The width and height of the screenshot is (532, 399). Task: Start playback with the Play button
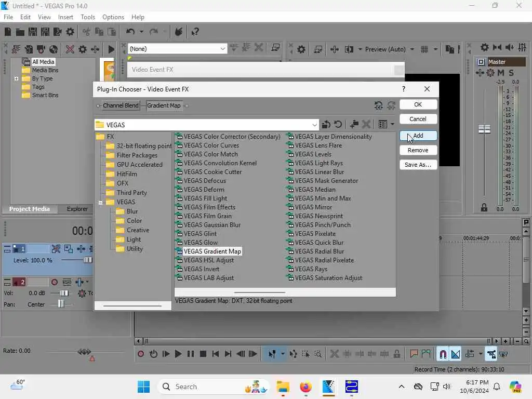[x=178, y=354]
